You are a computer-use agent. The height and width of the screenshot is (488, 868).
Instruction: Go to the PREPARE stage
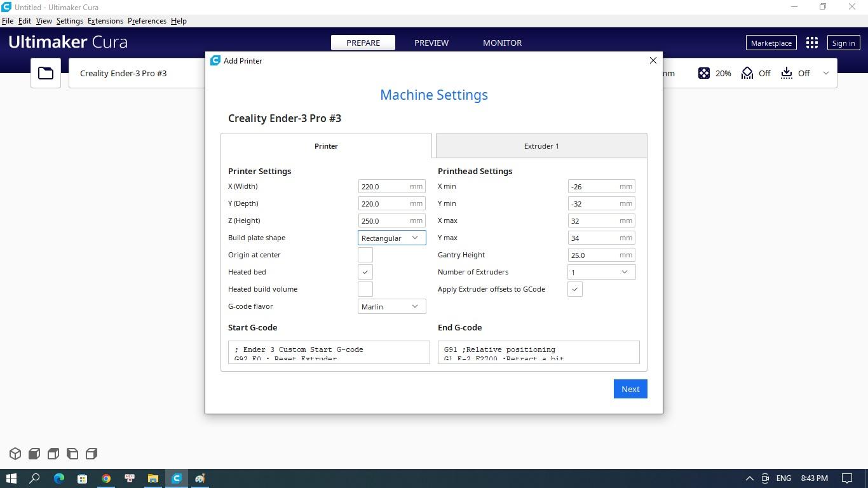tap(363, 43)
